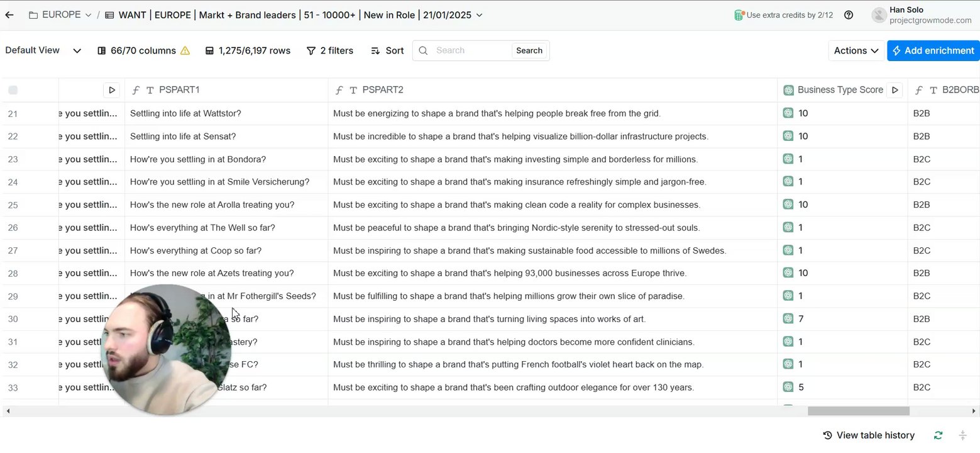This screenshot has width=980, height=453.
Task: Click the collapse rows icon beside refresh
Action: (x=962, y=435)
